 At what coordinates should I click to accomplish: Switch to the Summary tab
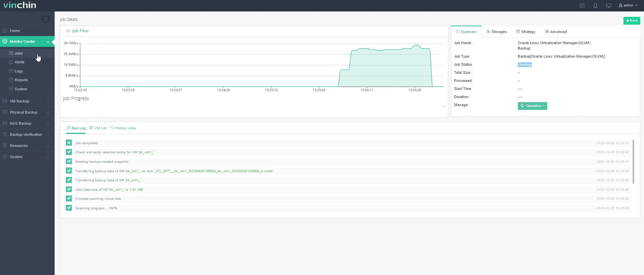click(x=466, y=32)
